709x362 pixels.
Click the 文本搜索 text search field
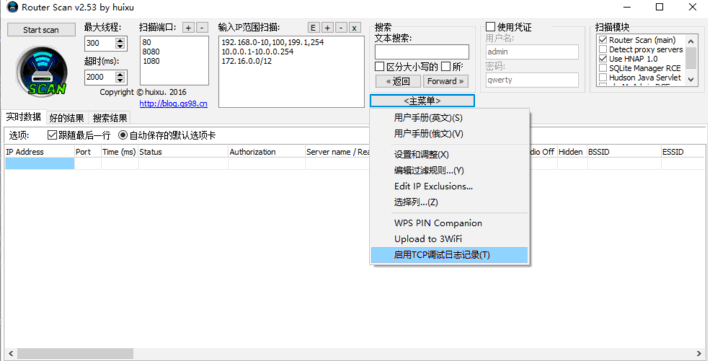(422, 52)
